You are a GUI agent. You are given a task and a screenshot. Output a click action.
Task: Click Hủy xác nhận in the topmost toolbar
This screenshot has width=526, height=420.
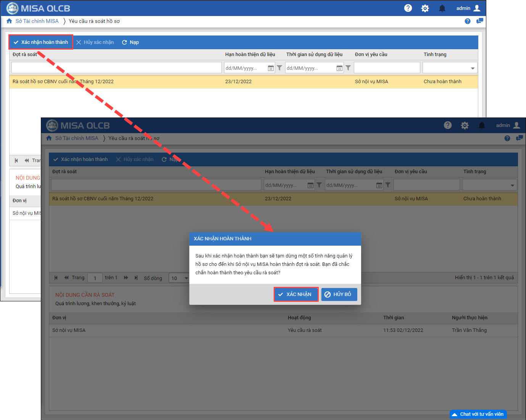95,42
